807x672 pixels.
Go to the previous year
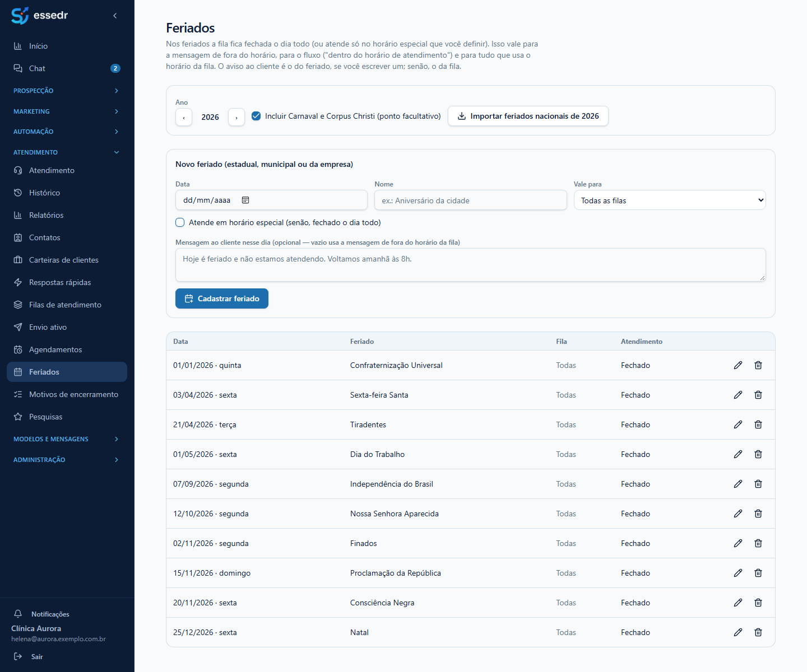coord(184,117)
